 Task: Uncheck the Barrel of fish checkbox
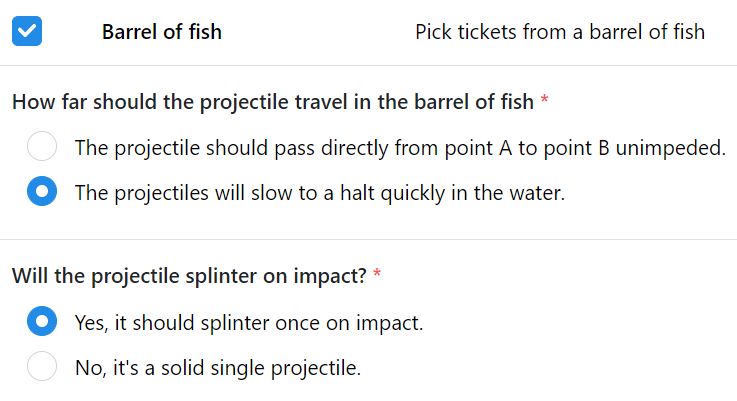click(27, 31)
